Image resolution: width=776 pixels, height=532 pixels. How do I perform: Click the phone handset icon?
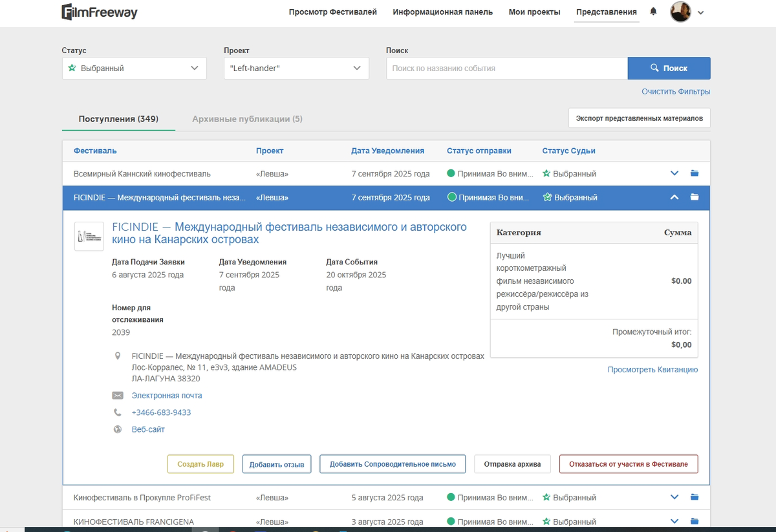click(x=117, y=412)
